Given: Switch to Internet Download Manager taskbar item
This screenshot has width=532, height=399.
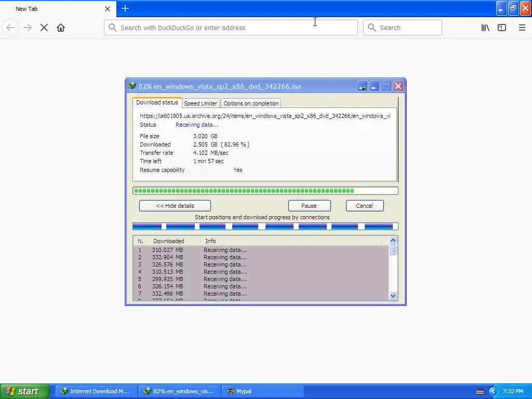Looking at the screenshot, I should 96,391.
